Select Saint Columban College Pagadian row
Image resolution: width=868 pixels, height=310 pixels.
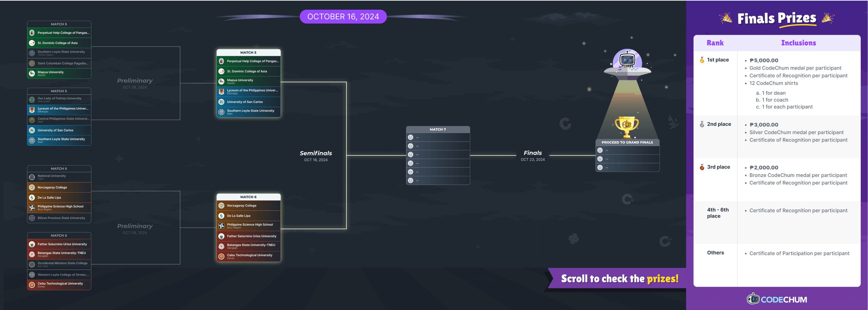pos(59,63)
